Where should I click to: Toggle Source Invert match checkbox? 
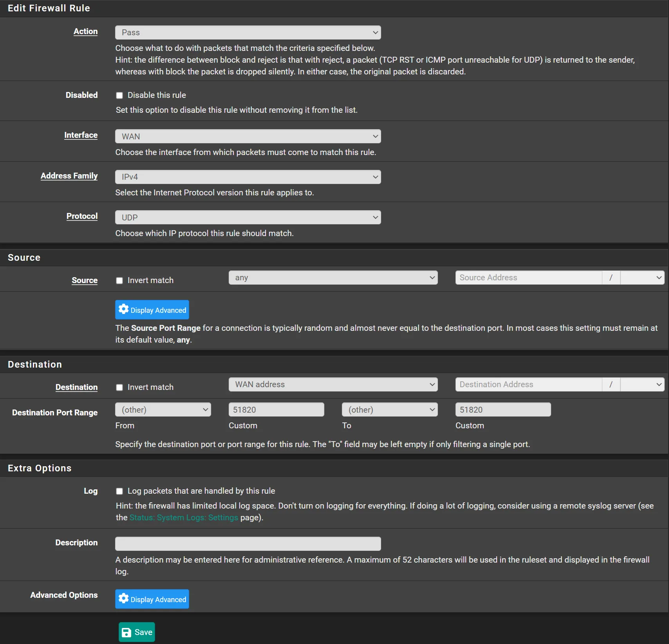point(119,281)
